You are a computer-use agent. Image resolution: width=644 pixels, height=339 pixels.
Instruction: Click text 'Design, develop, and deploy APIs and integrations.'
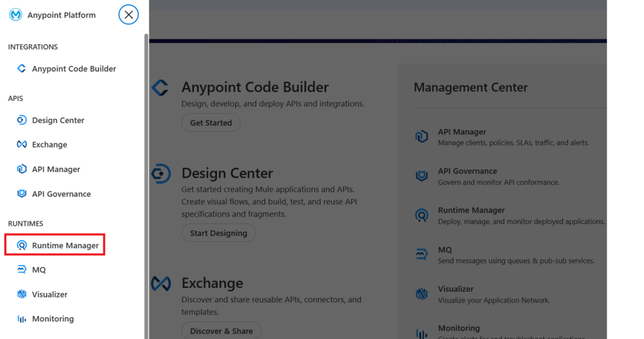coord(273,104)
